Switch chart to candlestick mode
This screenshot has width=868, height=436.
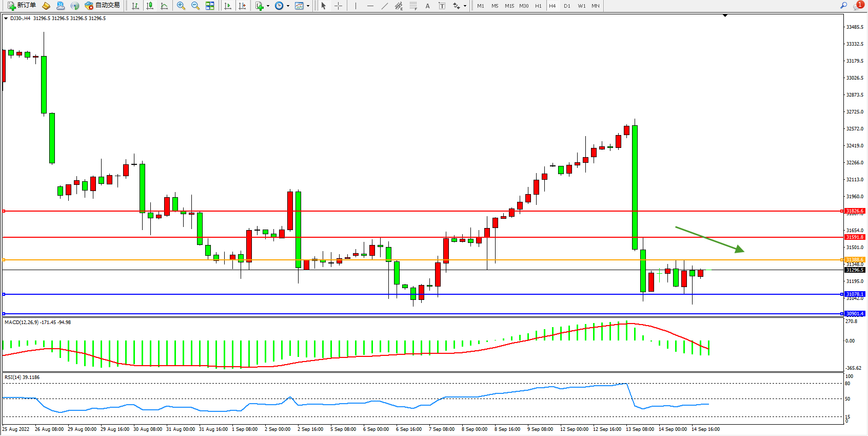[150, 6]
